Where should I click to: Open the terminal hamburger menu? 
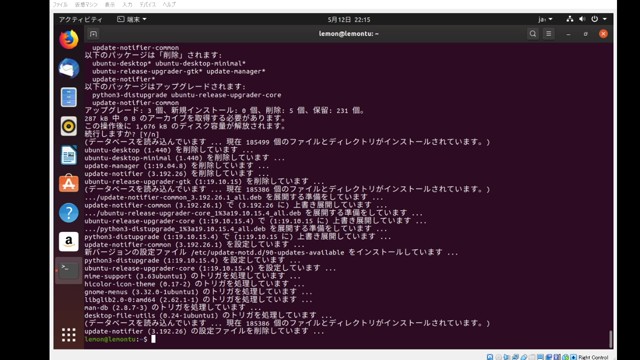click(549, 34)
